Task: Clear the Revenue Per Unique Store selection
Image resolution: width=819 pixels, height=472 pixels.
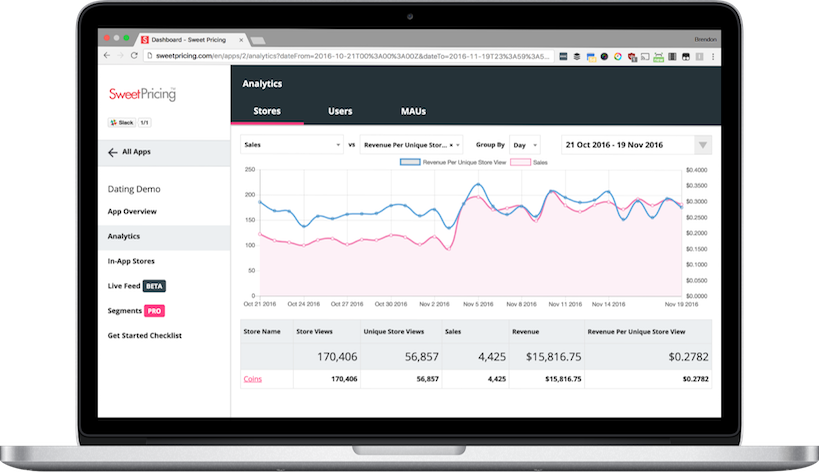Action: [x=451, y=145]
